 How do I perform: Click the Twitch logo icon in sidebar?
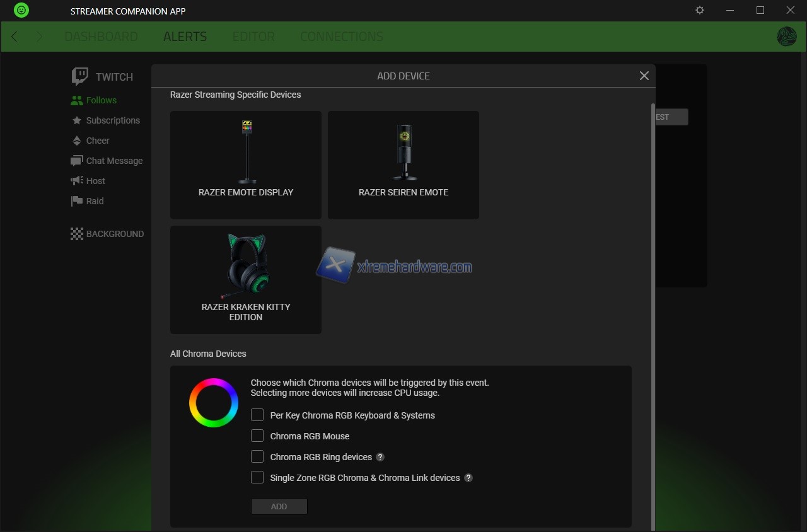[80, 77]
